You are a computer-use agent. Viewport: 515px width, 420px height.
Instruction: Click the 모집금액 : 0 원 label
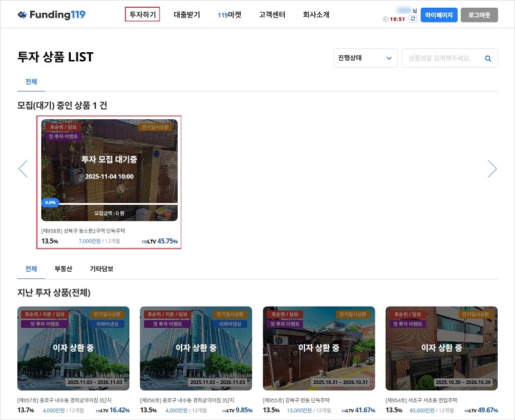[x=109, y=213]
